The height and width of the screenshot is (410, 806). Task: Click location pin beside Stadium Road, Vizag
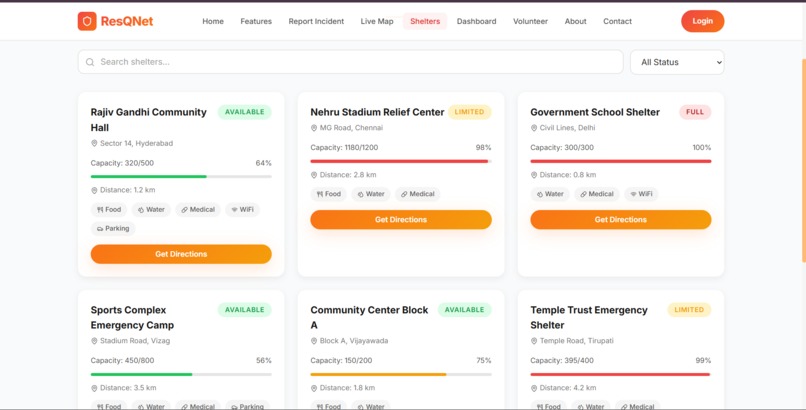click(94, 341)
